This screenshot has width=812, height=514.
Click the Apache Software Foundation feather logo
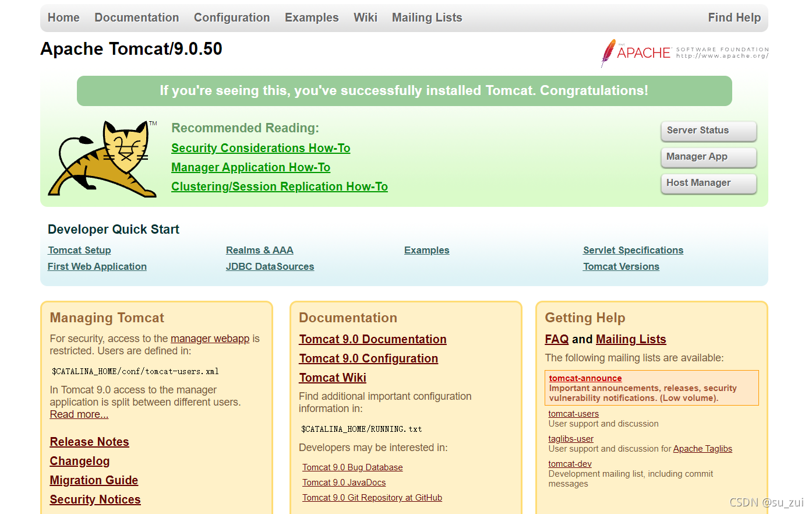(685, 53)
